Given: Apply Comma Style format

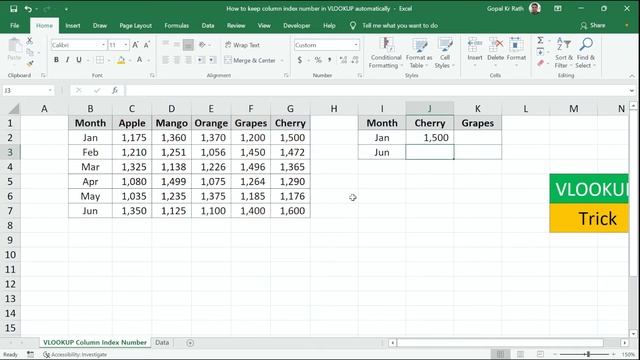Looking at the screenshot, I should tap(329, 60).
